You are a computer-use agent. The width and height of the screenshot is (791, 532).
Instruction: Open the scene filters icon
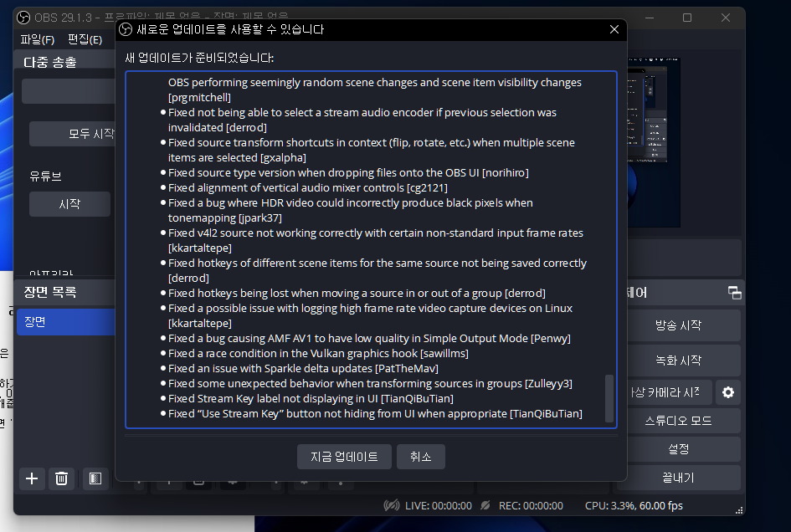[95, 478]
